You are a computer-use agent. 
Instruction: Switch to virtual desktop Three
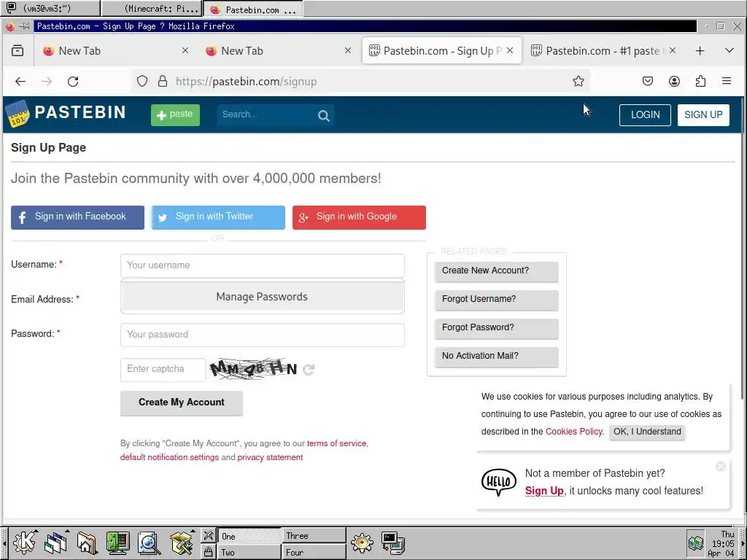(314, 536)
